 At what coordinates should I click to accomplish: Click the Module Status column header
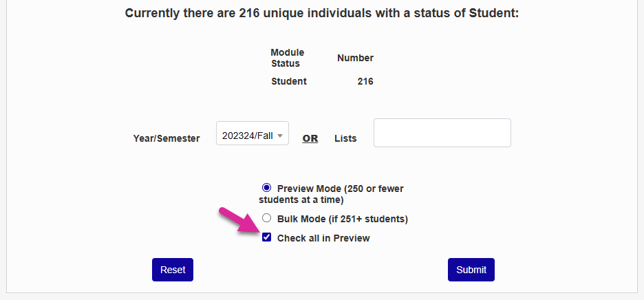pos(287,58)
